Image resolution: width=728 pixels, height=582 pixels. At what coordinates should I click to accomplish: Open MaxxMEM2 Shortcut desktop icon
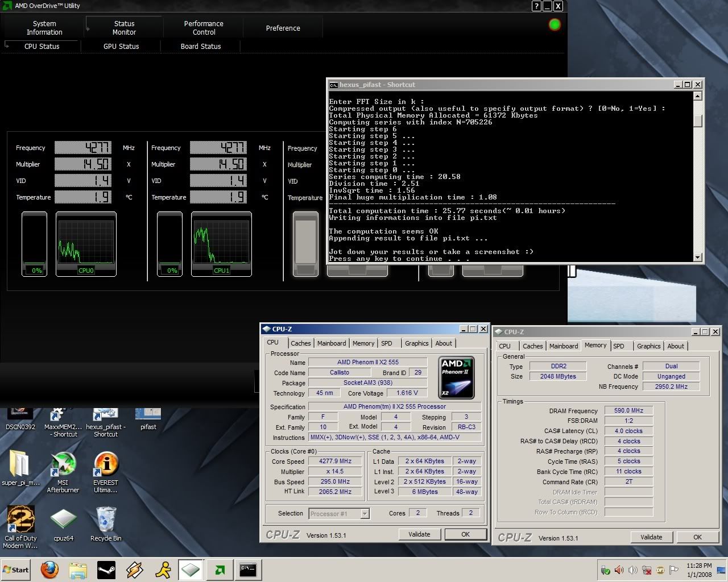click(63, 423)
